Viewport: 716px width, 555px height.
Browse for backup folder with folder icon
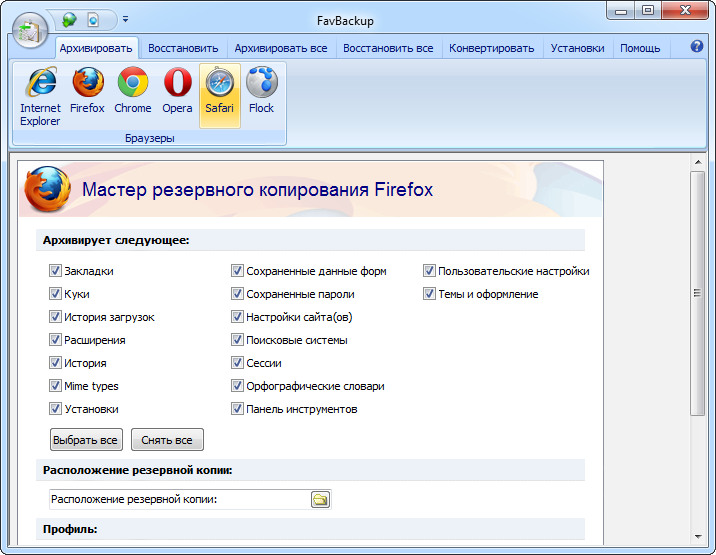point(321,499)
